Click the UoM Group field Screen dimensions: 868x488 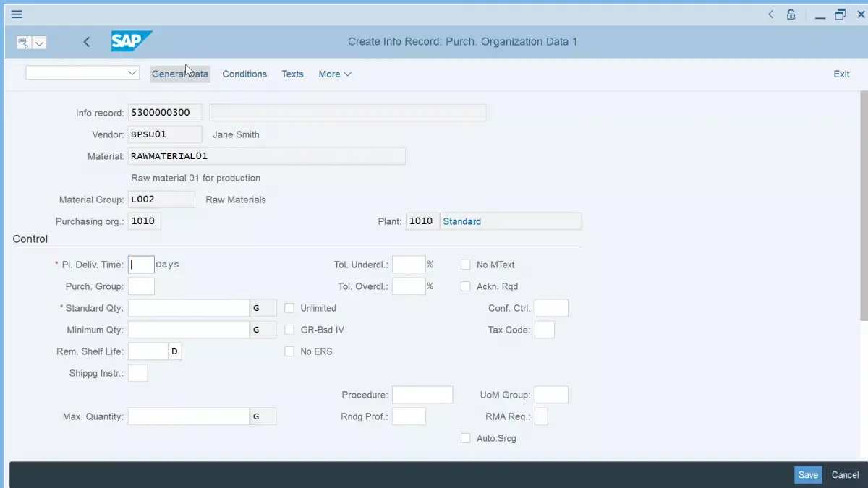pyautogui.click(x=551, y=395)
